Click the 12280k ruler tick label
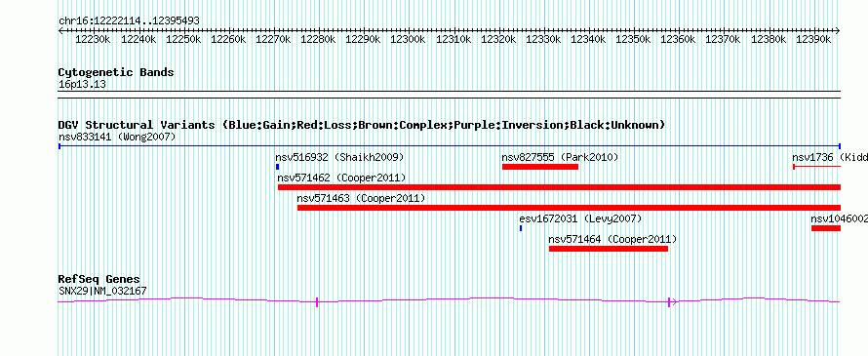Viewport: 868px width, 356px height. [319, 39]
